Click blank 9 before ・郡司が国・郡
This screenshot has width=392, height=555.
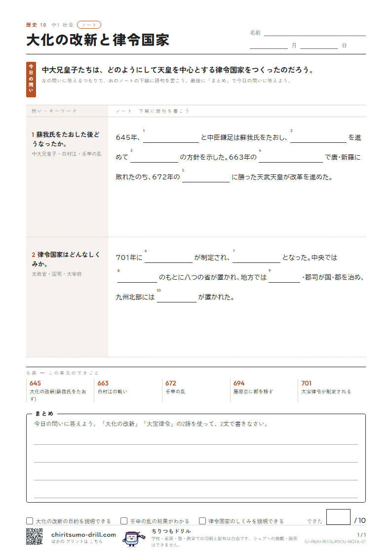tap(284, 278)
